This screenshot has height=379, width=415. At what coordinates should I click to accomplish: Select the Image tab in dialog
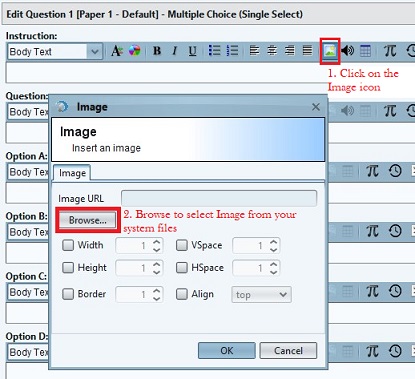pyautogui.click(x=72, y=173)
